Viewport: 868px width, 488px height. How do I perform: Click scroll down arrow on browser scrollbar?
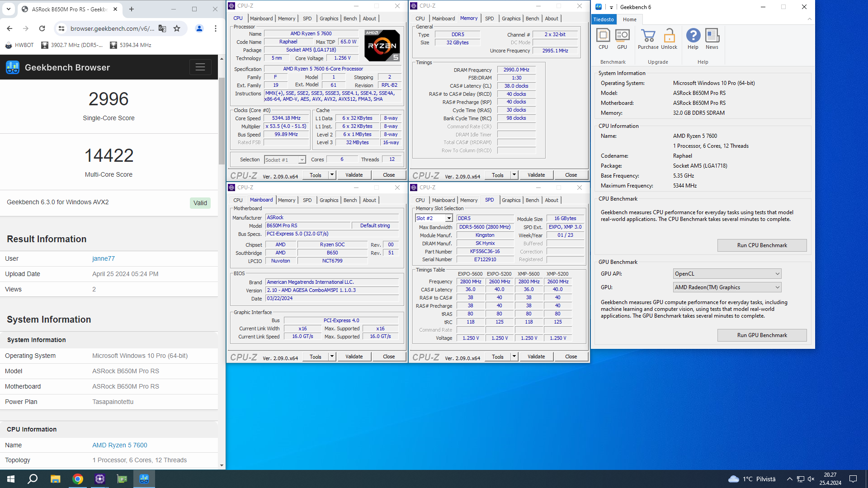(x=222, y=465)
